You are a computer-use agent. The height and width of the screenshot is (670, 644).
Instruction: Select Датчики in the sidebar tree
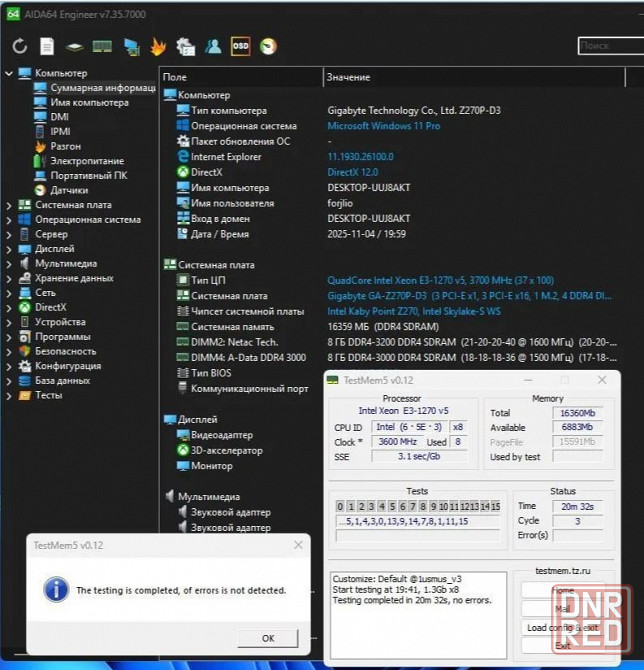click(68, 190)
